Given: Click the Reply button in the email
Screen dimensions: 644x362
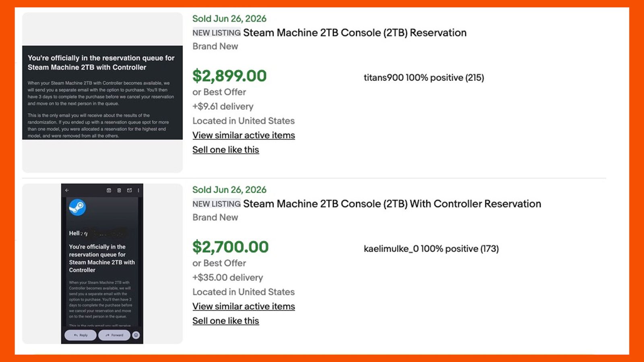Looking at the screenshot, I should [x=80, y=335].
